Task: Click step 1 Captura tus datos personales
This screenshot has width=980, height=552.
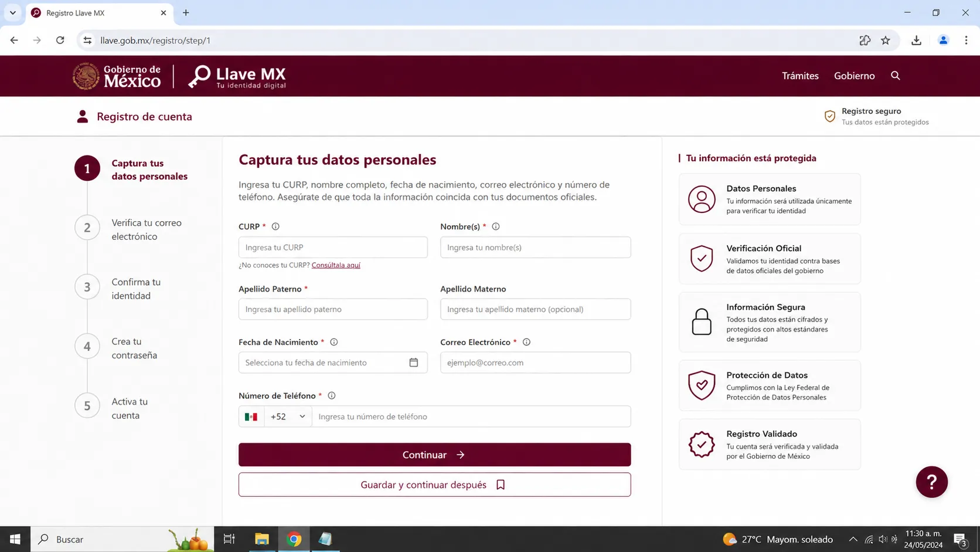Action: [x=131, y=170]
